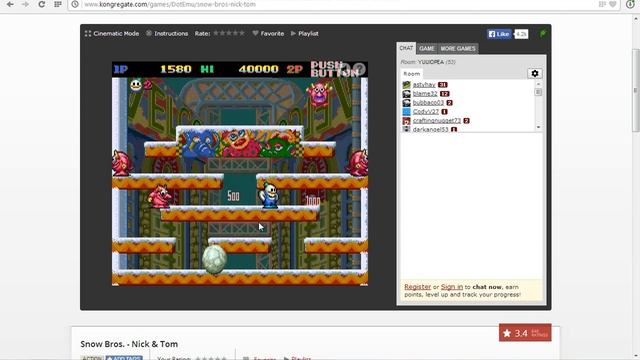Click the user list scrollbar thumb
The height and width of the screenshot is (360, 640).
[x=538, y=92]
